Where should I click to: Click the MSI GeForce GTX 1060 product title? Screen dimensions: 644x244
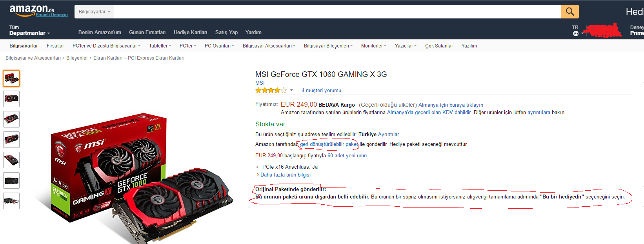[x=321, y=75]
